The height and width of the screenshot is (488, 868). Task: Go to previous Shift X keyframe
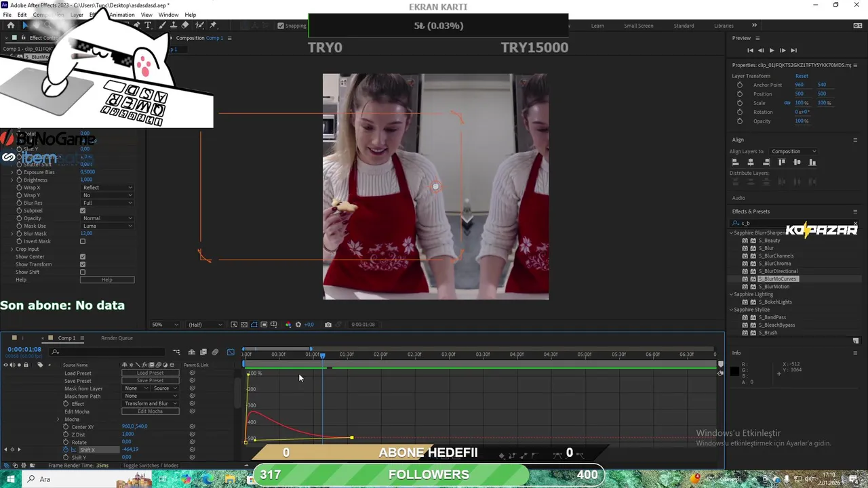click(5, 449)
